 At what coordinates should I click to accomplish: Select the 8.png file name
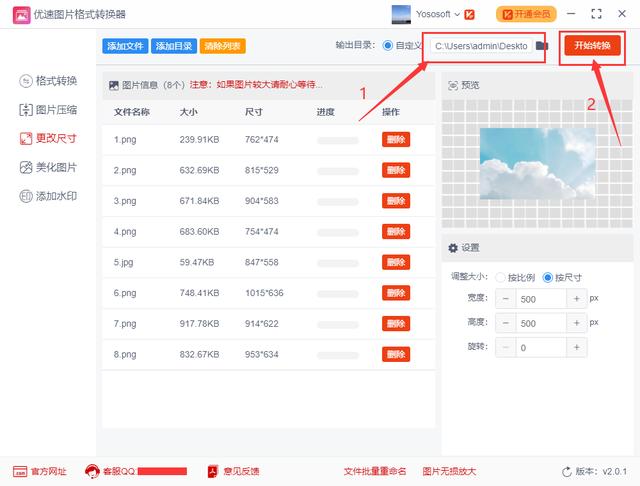[x=125, y=354]
